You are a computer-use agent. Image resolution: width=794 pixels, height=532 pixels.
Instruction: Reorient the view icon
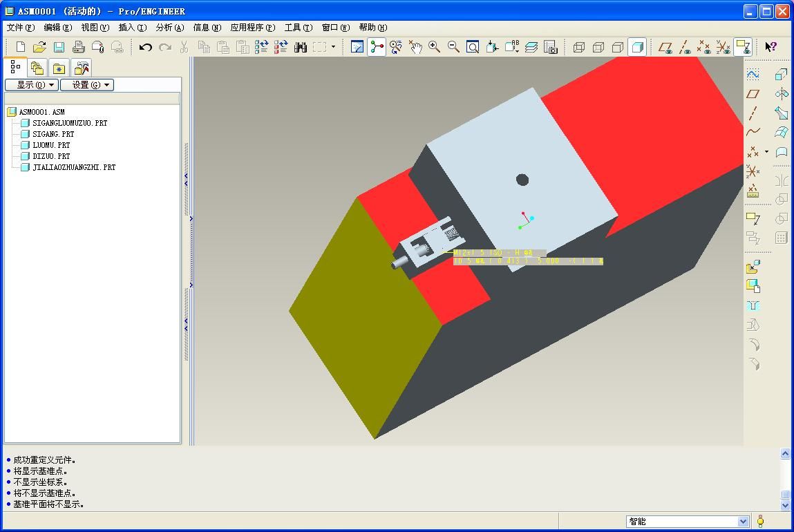pyautogui.click(x=492, y=47)
